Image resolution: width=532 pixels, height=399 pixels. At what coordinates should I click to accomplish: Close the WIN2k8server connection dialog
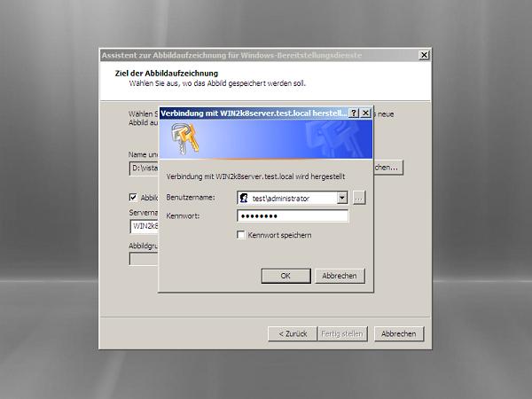365,113
